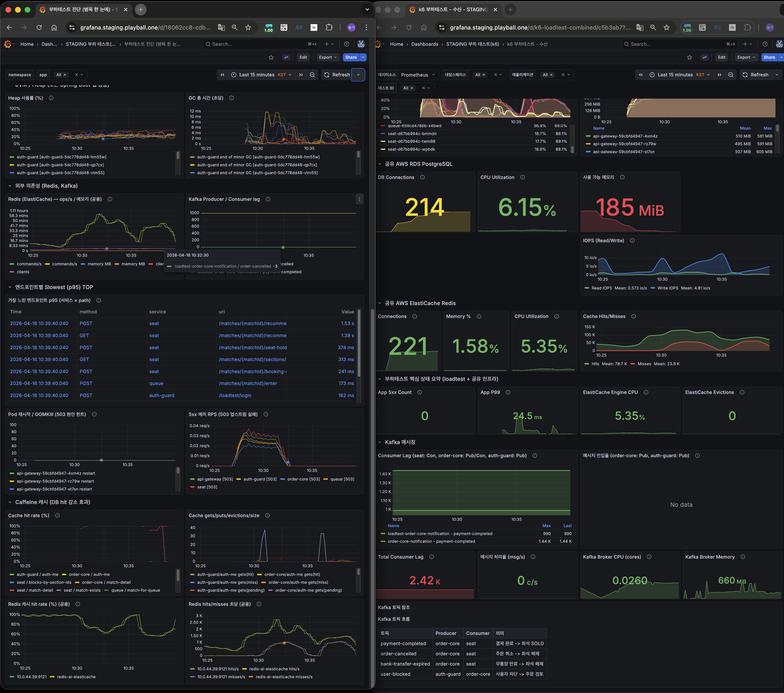The height and width of the screenshot is (693, 784).
Task: Toggle Write IOPS legend series
Action: tap(667, 288)
